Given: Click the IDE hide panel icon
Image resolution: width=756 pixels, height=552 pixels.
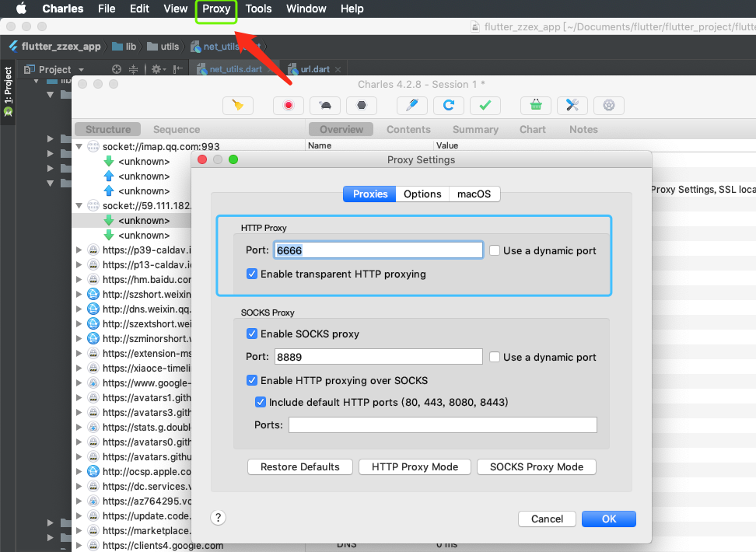Looking at the screenshot, I should pos(178,69).
